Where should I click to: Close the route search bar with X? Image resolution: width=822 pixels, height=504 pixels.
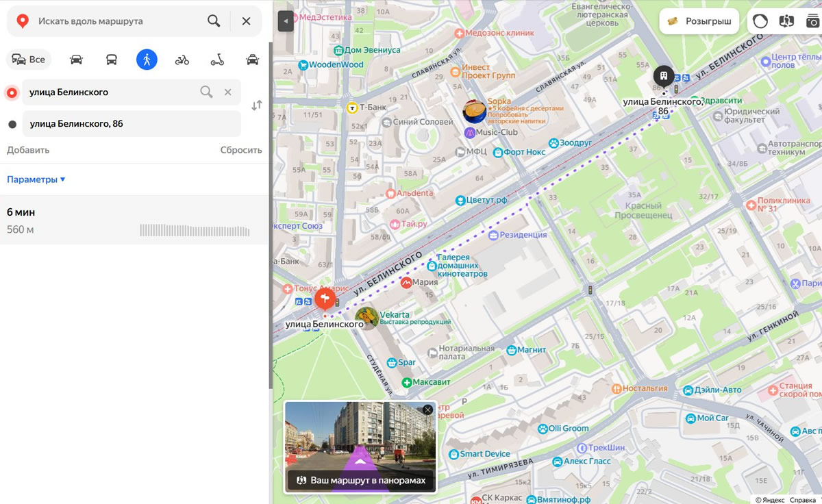pyautogui.click(x=246, y=21)
